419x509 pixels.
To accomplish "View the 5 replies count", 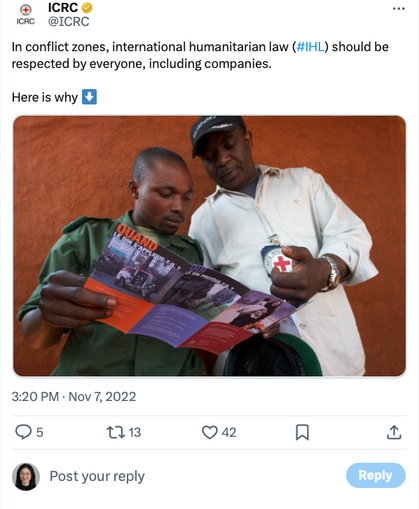I will (40, 432).
